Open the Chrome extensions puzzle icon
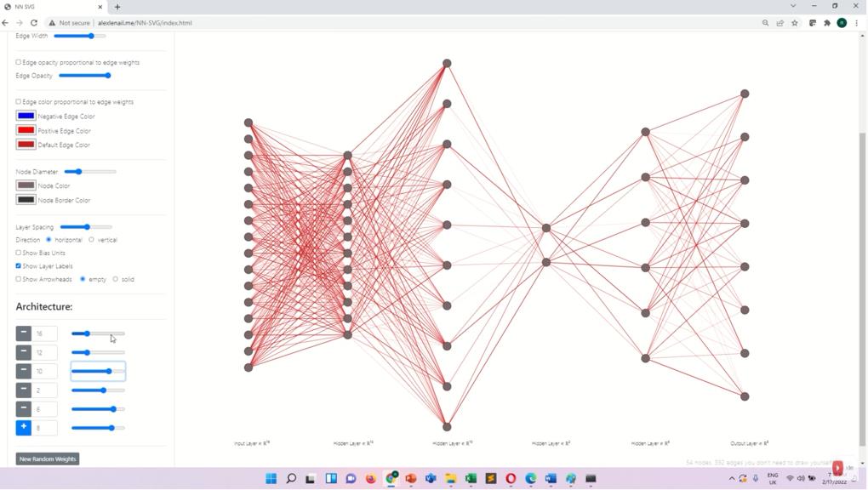868x490 pixels. click(x=827, y=23)
